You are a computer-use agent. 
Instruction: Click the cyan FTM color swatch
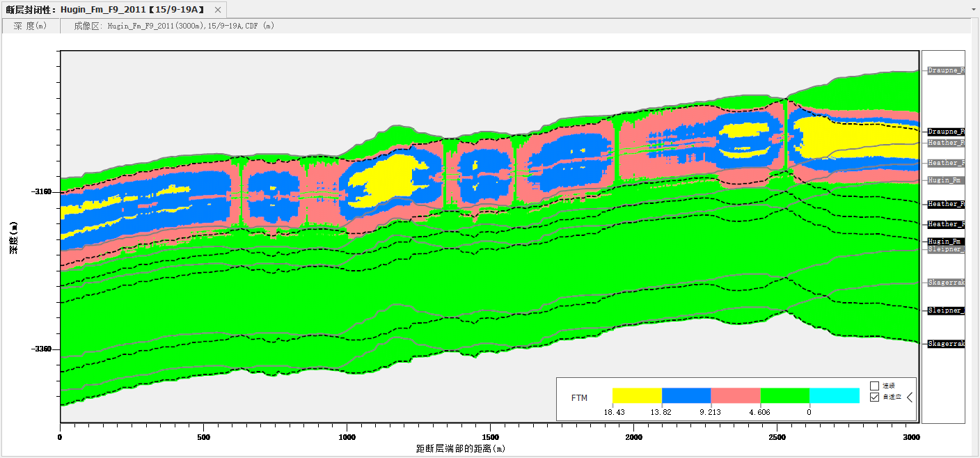click(x=835, y=395)
